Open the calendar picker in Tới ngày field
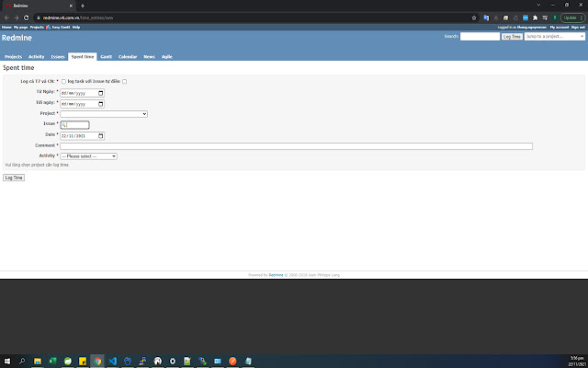 click(100, 104)
